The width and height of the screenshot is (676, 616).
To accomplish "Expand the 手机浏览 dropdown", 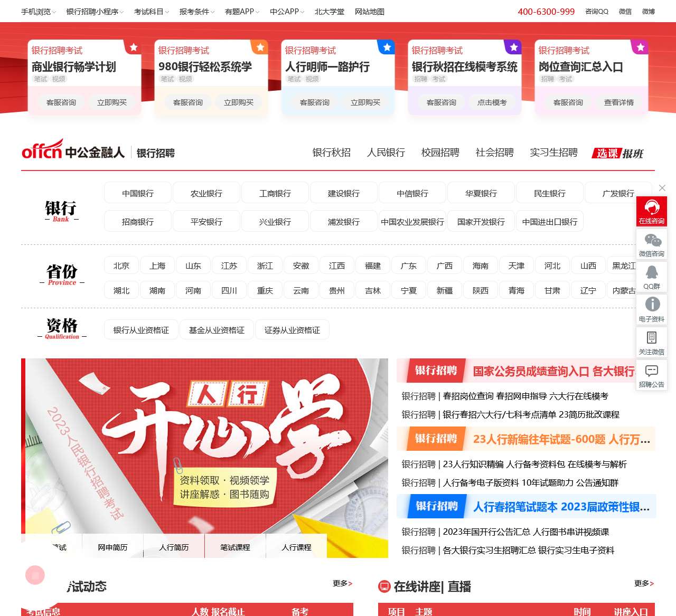I will click(x=39, y=12).
